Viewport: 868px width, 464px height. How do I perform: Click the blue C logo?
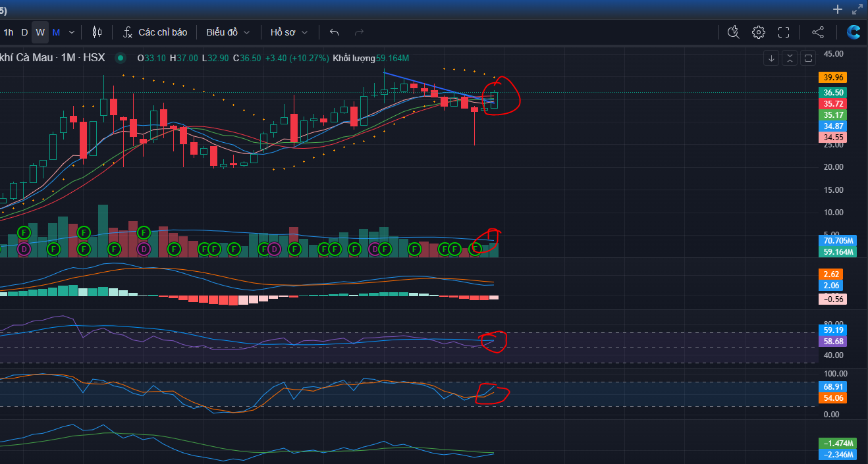pyautogui.click(x=854, y=32)
